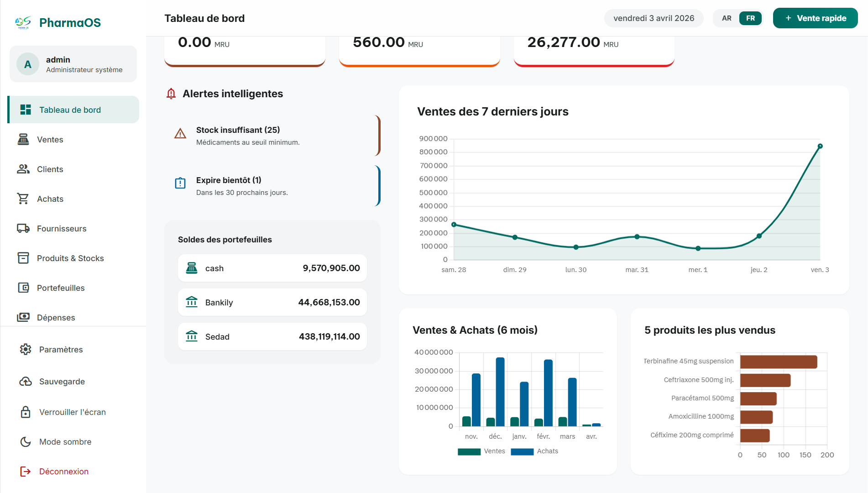Go to Tableau de bord
Image resolution: width=868 pixels, height=493 pixels.
coord(70,110)
